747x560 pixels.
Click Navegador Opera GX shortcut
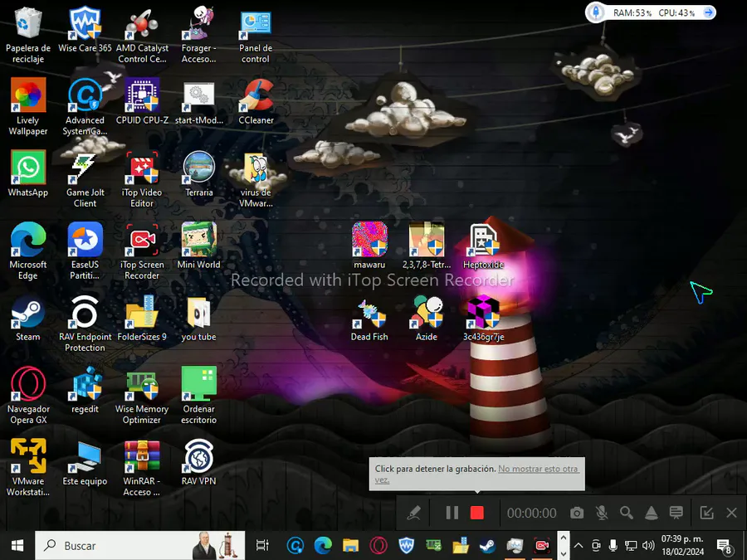pyautogui.click(x=28, y=396)
